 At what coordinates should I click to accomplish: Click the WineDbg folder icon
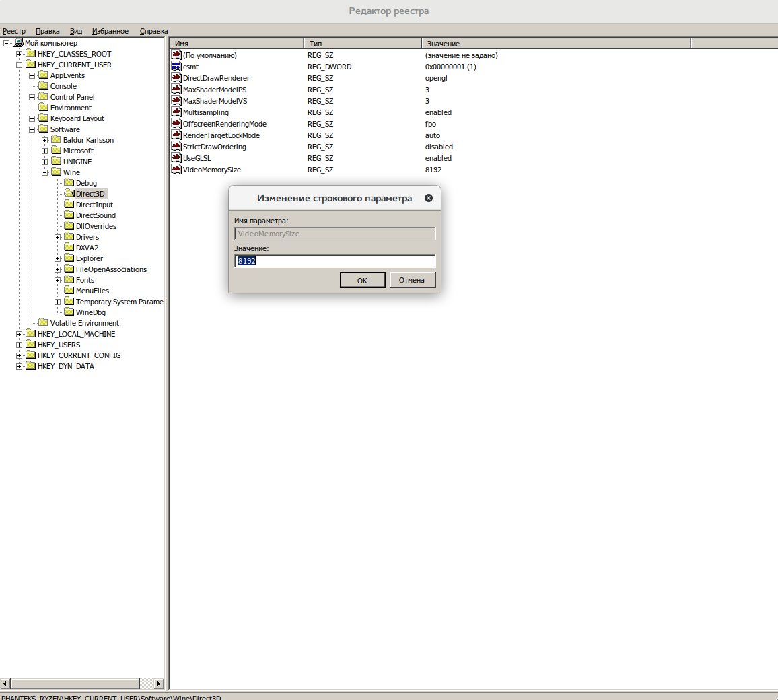click(x=69, y=312)
